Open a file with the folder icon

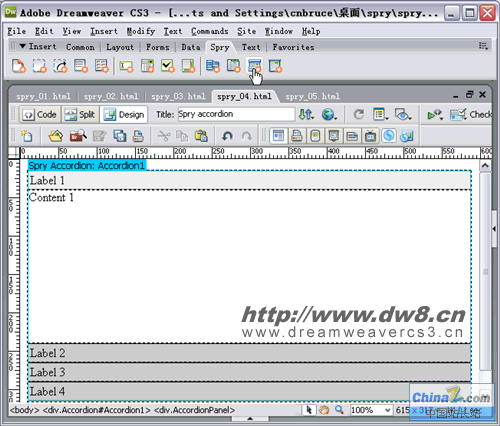56,136
